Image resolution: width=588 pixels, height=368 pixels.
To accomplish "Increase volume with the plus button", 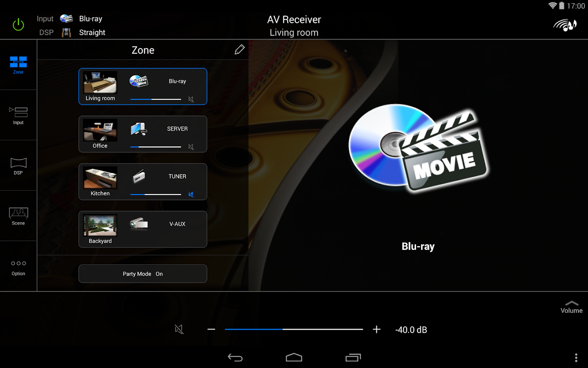I will [x=376, y=329].
